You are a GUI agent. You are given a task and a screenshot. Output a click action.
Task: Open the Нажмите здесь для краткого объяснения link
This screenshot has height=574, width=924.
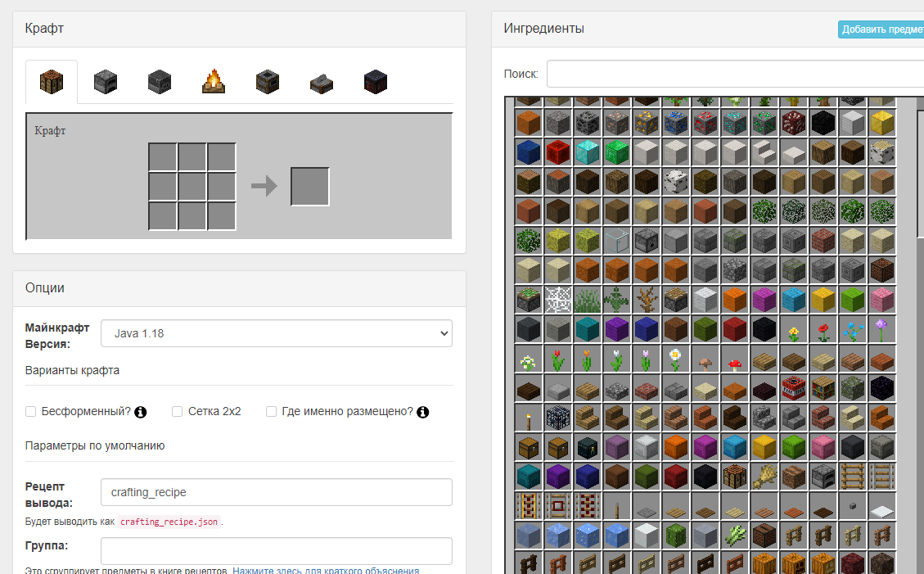coord(326,570)
